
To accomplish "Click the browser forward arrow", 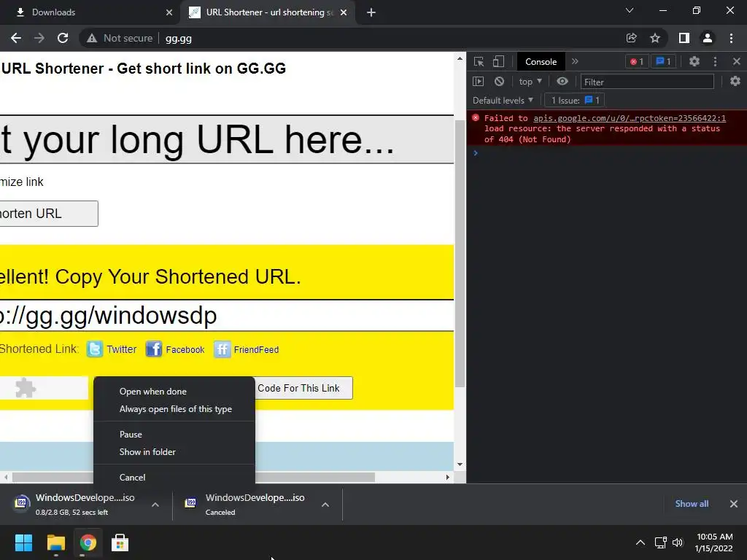I will [39, 38].
